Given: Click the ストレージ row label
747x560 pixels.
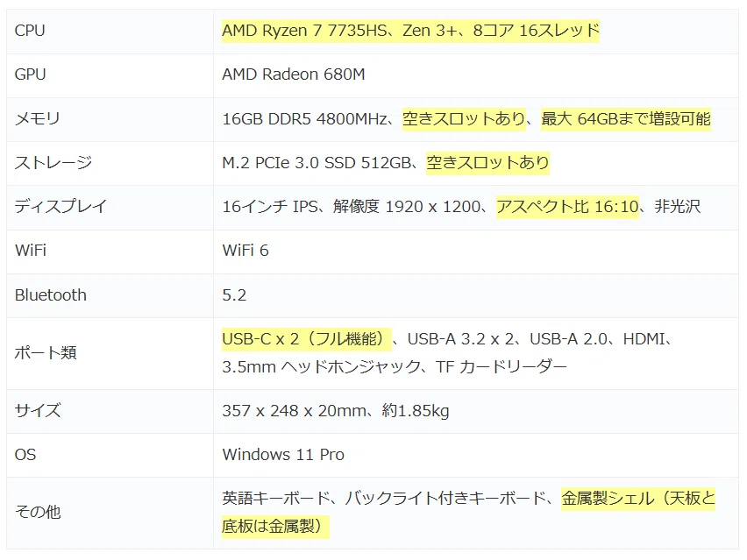Looking at the screenshot, I should pos(53,163).
